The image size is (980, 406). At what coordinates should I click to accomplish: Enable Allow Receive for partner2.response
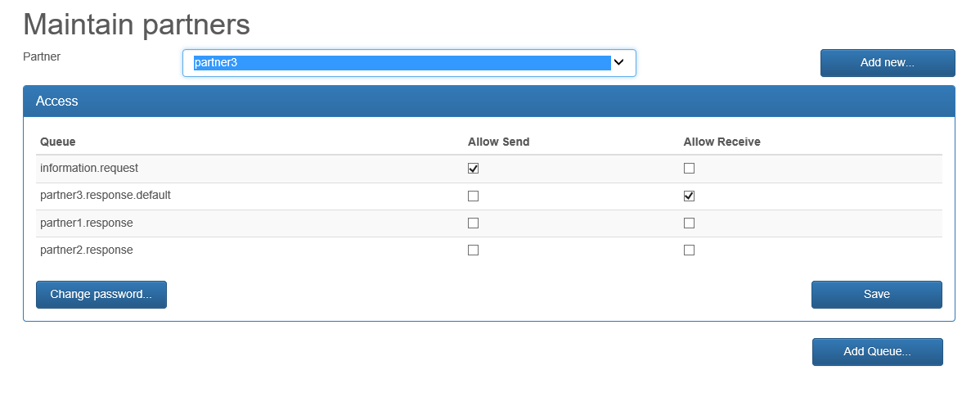coord(689,250)
